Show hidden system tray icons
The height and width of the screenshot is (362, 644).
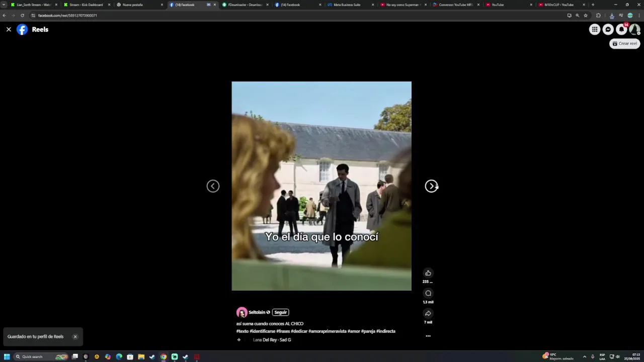(585, 356)
